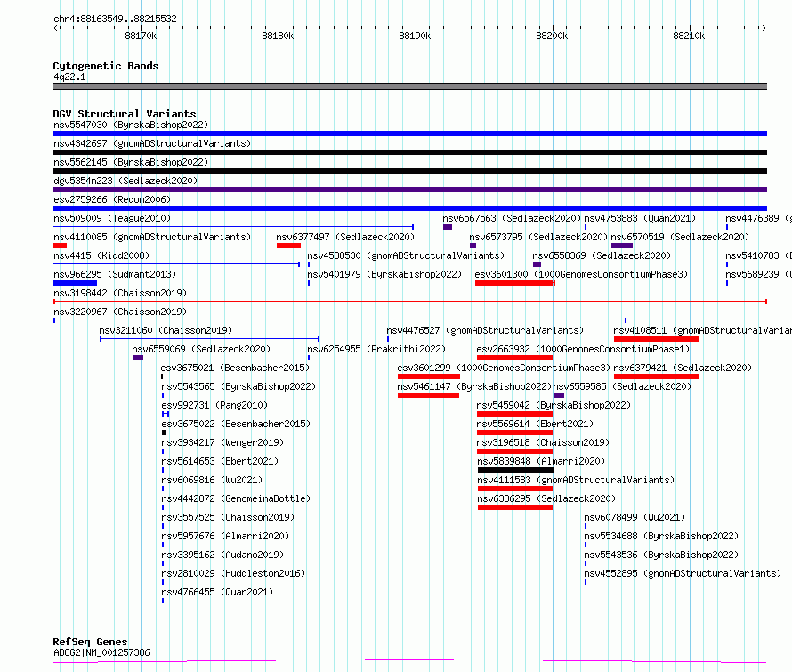Click the nsv6570519 purple variant bar
This screenshot has height=672, width=792.
click(622, 246)
